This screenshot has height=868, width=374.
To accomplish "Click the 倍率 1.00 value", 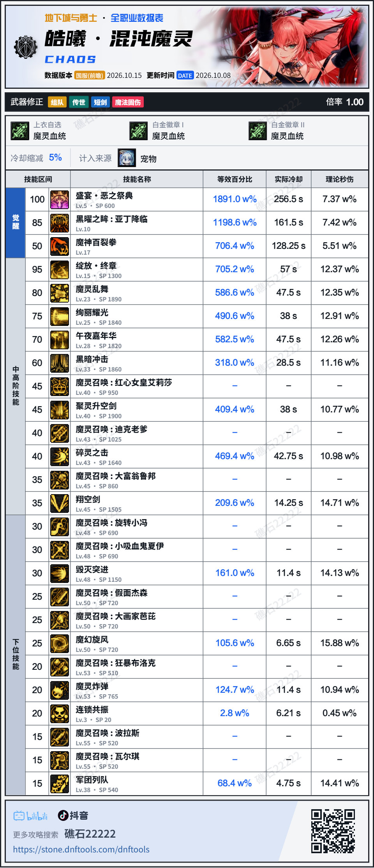I will (355, 102).
